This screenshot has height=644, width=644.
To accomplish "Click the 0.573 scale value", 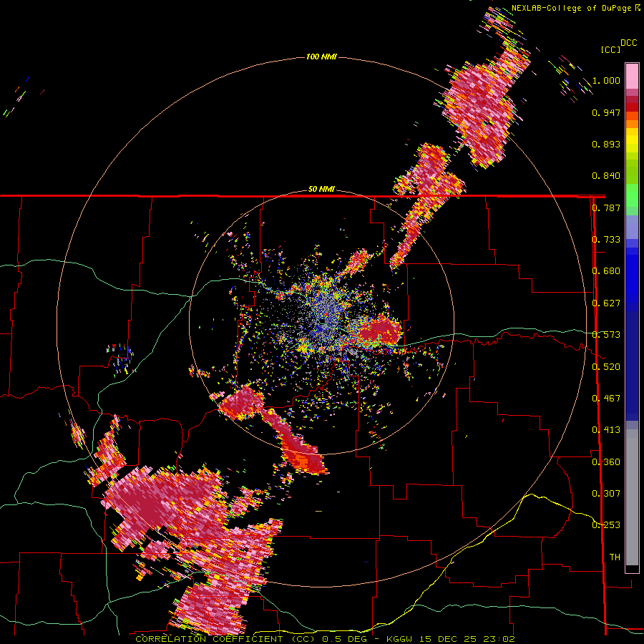I will click(606, 335).
